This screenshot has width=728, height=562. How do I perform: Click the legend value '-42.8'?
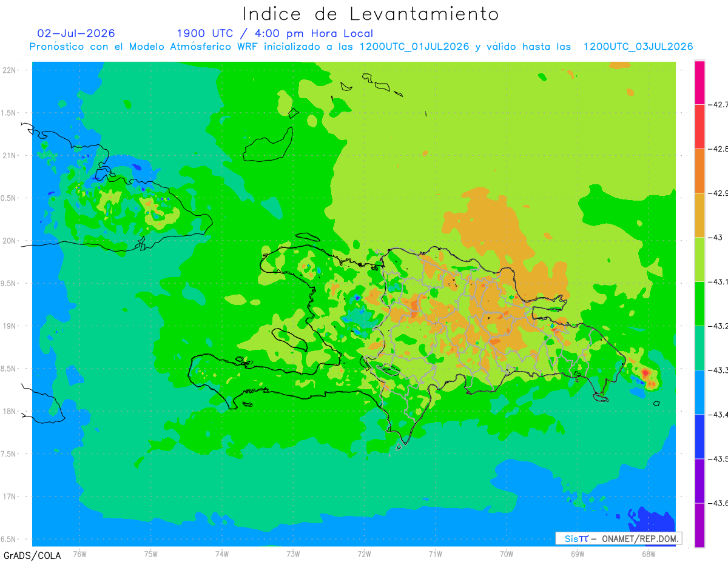click(719, 149)
